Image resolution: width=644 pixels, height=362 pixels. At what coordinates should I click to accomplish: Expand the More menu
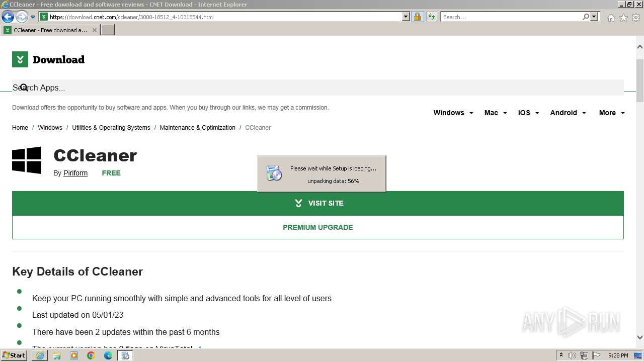612,113
